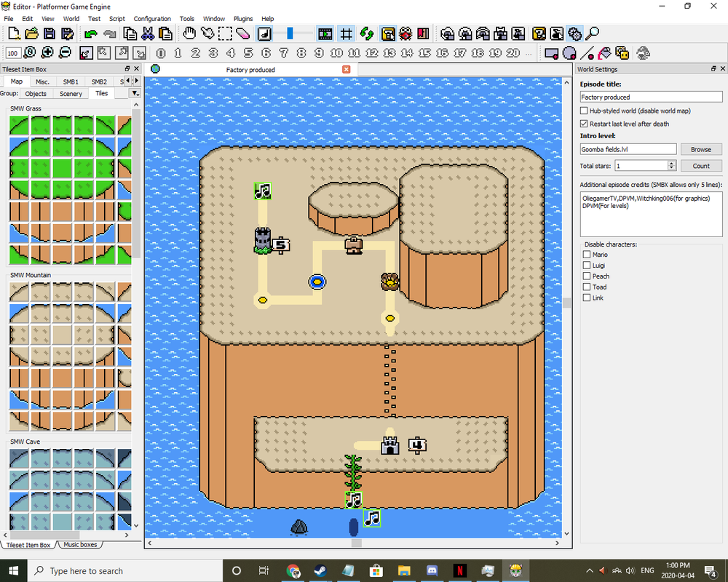Switch to the SMB1 tileset tab
The width and height of the screenshot is (728, 582).
click(x=71, y=81)
